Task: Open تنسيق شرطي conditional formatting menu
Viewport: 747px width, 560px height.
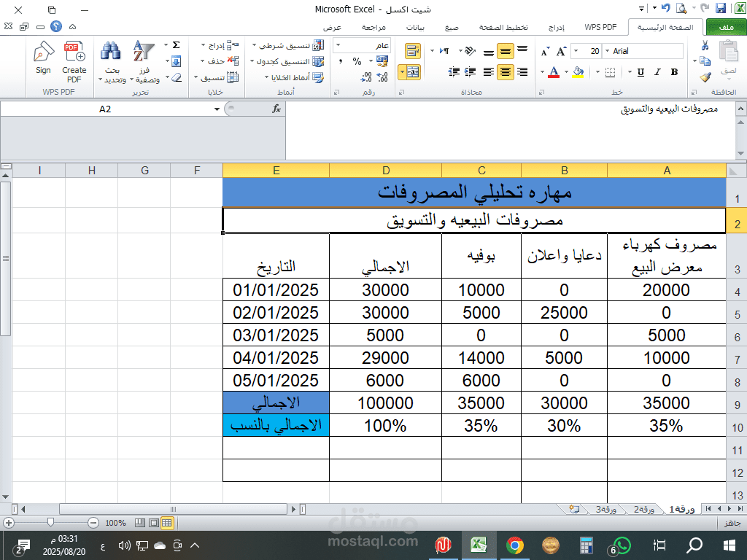Action: click(x=287, y=46)
